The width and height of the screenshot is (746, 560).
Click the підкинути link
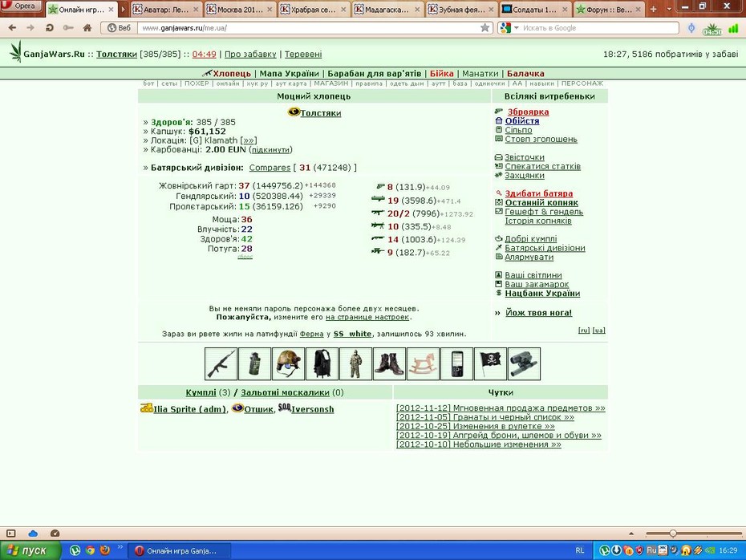[270, 150]
